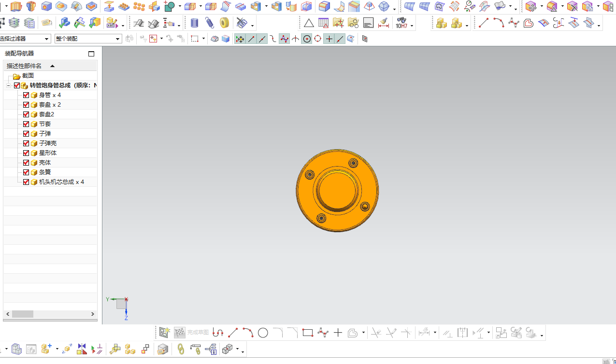
Task: Select the 转管炮身管总成 root assembly row
Action: [63, 85]
